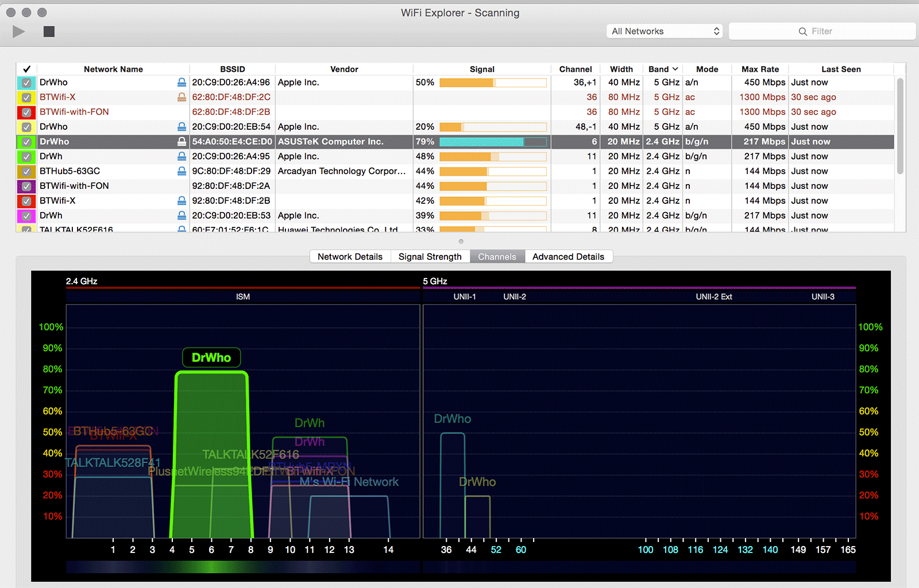Sort by Network Name column header
Screen dimensions: 919x588
(113, 69)
